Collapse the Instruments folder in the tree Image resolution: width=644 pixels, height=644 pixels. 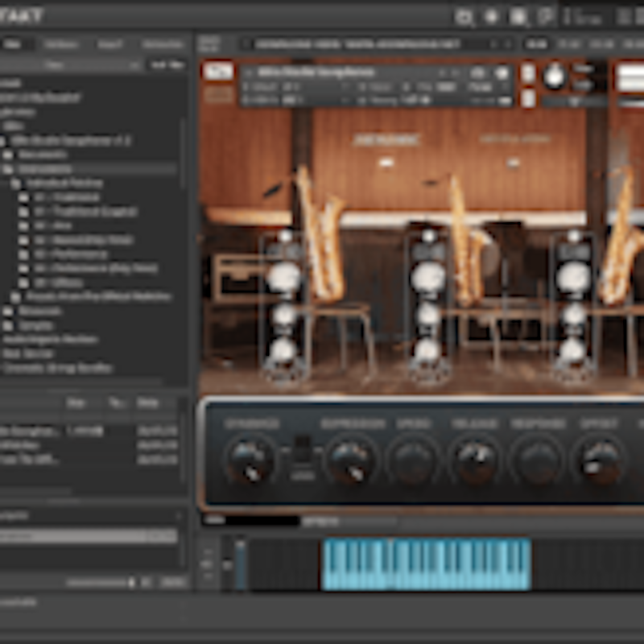point(8,169)
